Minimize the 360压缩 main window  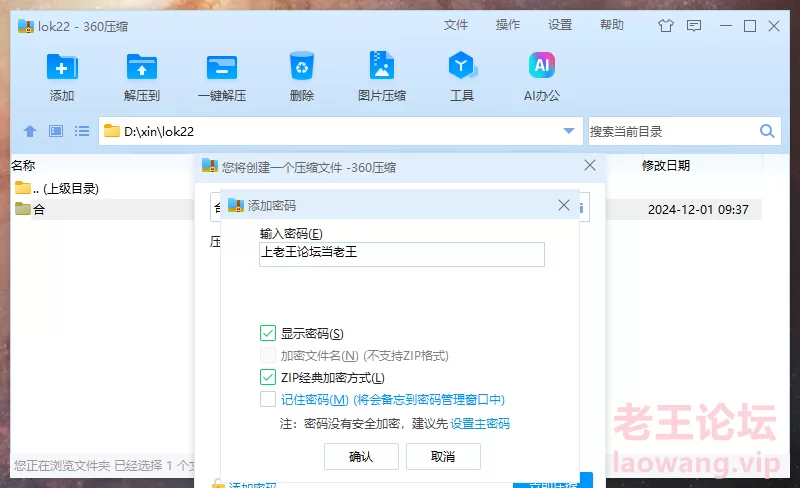[726, 26]
